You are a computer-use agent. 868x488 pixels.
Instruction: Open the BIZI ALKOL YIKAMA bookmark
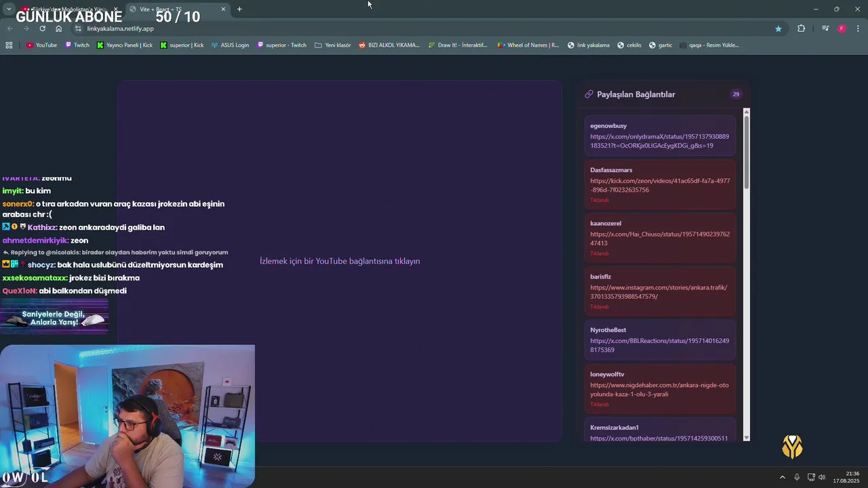[389, 45]
